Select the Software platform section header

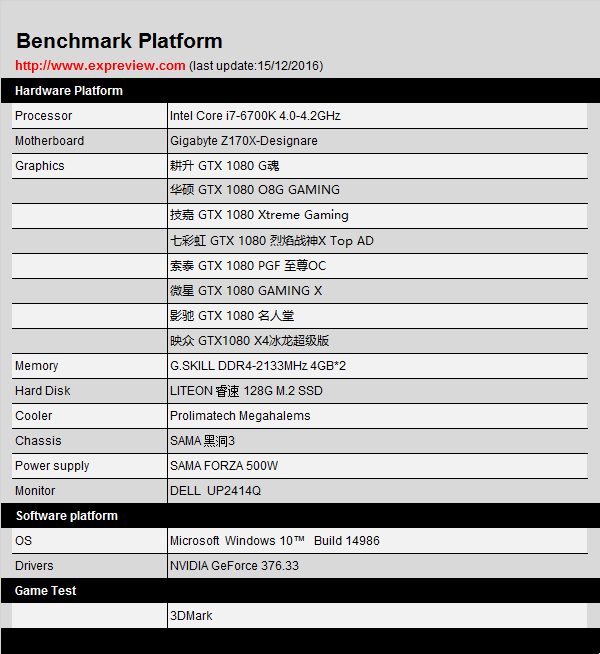pyautogui.click(x=300, y=516)
